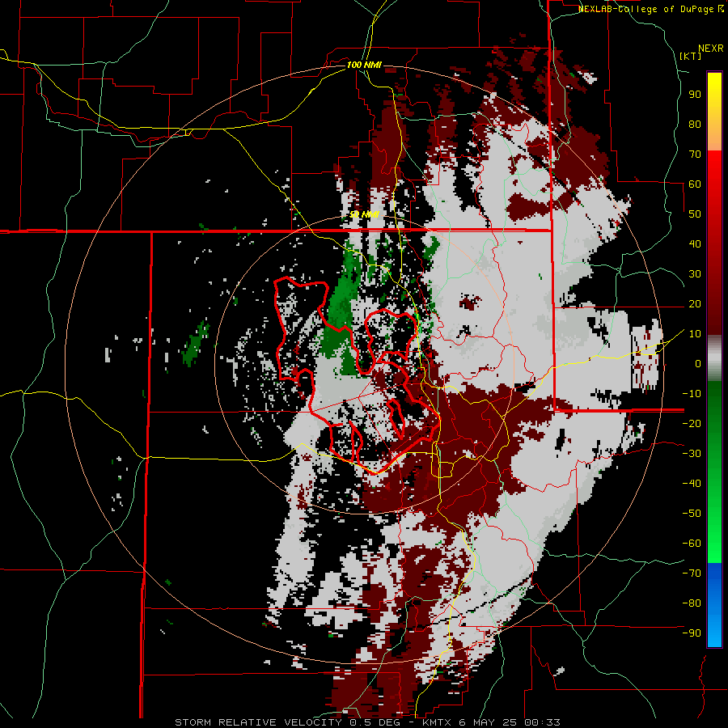This screenshot has height=728, width=728.
Task: Click the KMTX radar site identifier
Action: 438,722
